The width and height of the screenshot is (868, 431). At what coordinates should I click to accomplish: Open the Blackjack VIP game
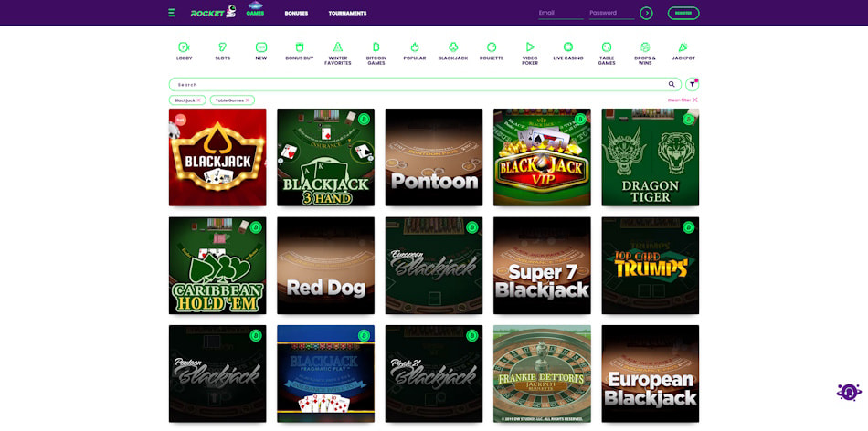(542, 157)
